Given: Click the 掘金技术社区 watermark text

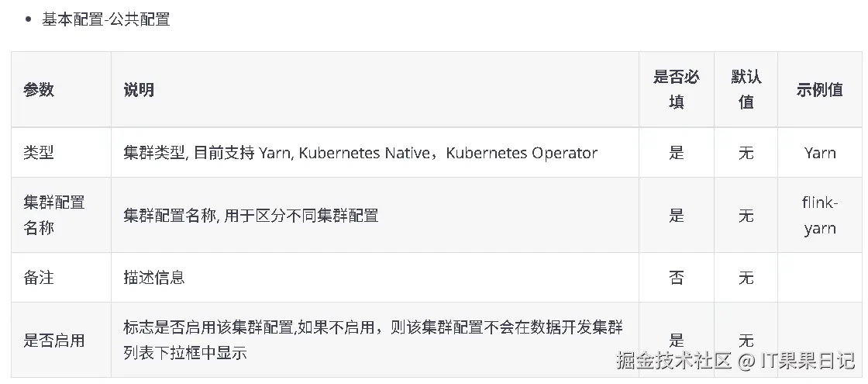Looking at the screenshot, I should (x=674, y=361).
